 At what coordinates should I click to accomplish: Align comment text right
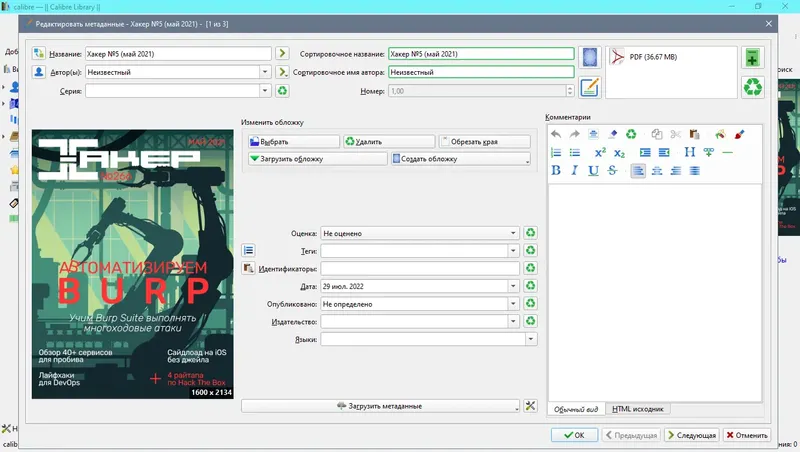pos(676,170)
